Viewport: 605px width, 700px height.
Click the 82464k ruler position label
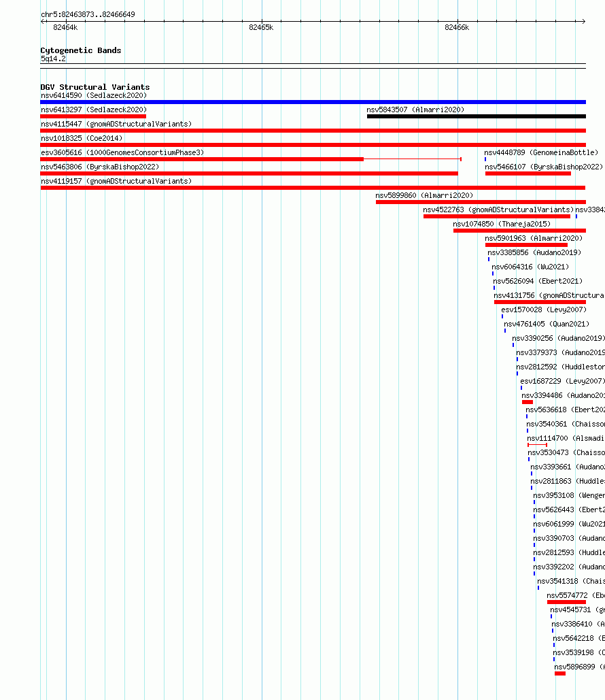click(x=65, y=28)
